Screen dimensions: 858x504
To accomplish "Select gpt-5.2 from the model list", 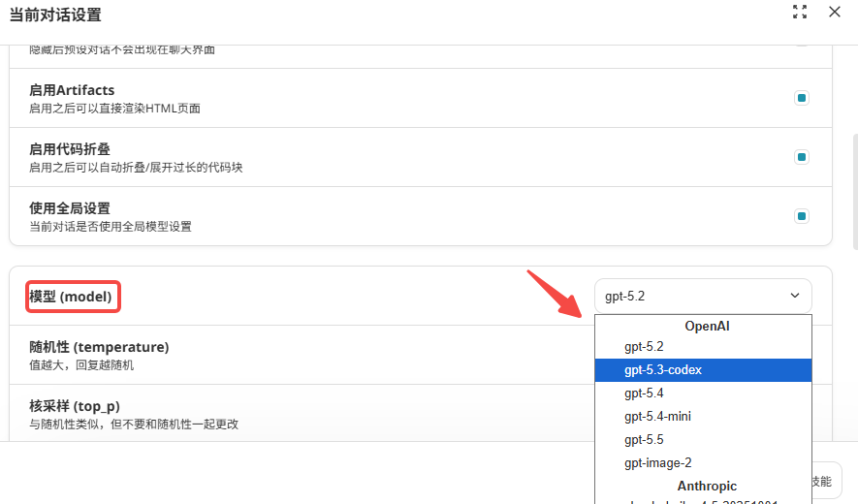I will [x=703, y=347].
